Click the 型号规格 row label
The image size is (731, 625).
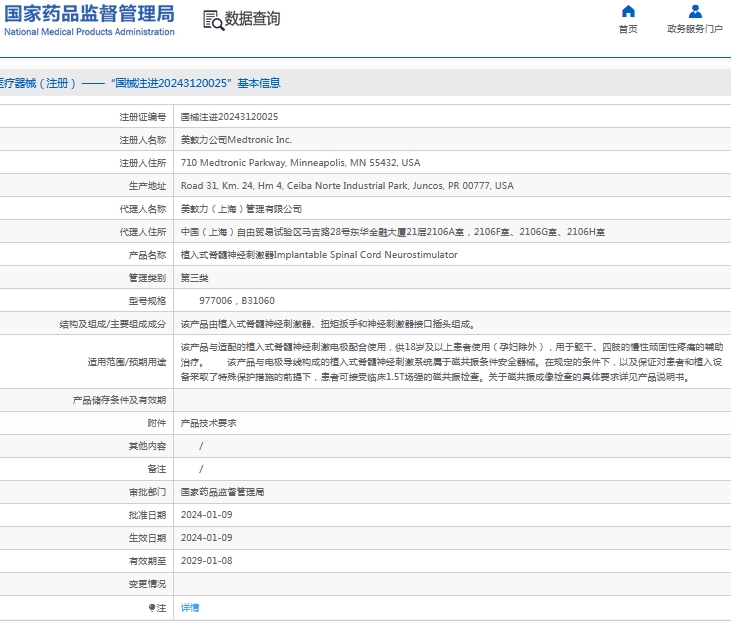point(147,301)
